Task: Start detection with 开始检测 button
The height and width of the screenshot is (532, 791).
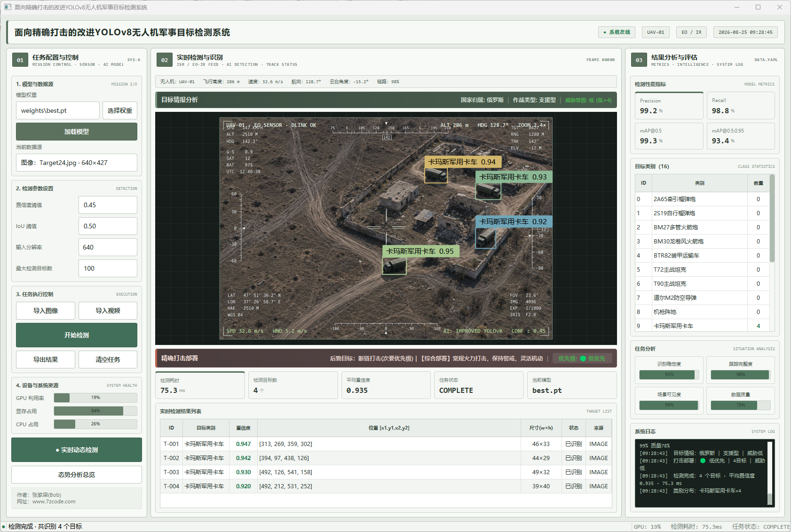Action: pos(77,335)
